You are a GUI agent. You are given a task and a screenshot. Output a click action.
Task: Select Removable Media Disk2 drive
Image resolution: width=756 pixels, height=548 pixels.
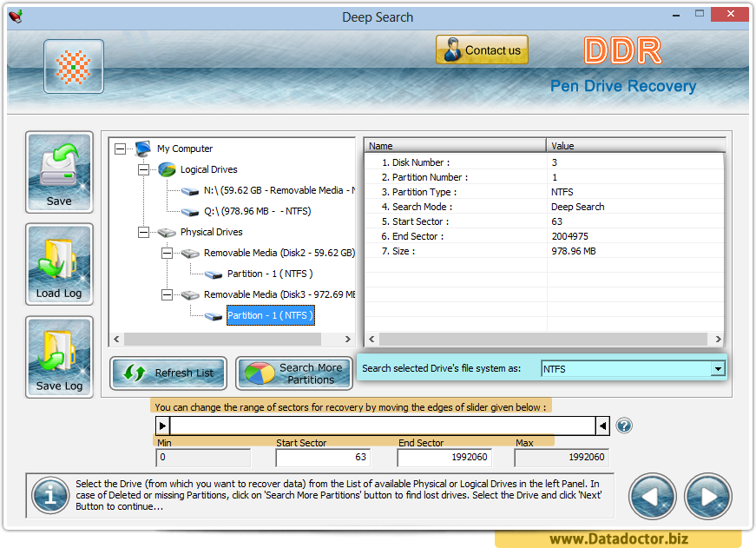[279, 253]
